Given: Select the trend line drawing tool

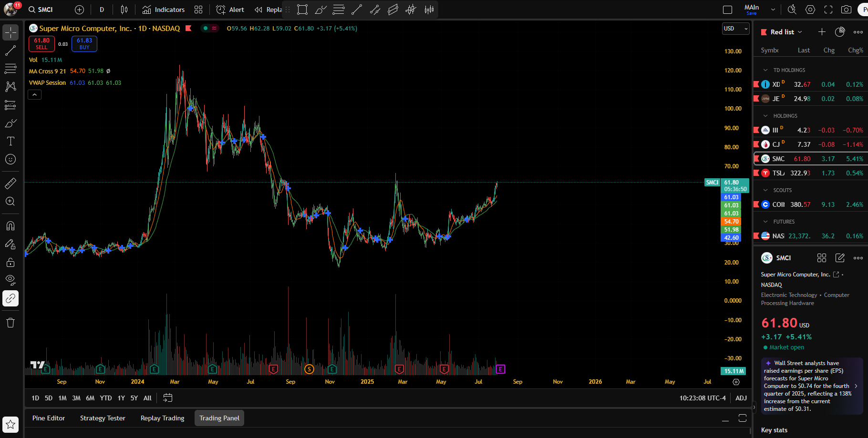Looking at the screenshot, I should click(10, 51).
